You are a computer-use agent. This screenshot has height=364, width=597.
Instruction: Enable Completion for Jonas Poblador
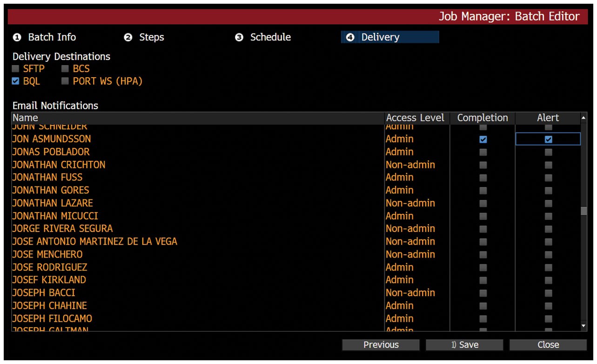483,152
